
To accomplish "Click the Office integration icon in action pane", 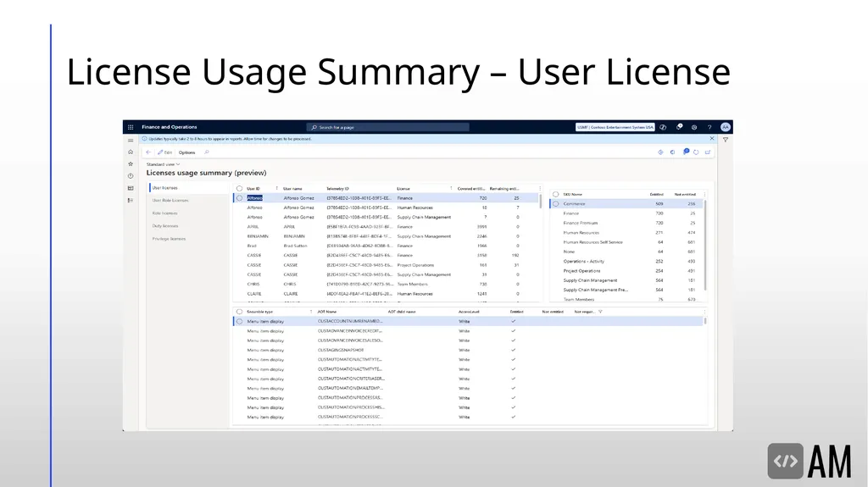I will tap(672, 152).
